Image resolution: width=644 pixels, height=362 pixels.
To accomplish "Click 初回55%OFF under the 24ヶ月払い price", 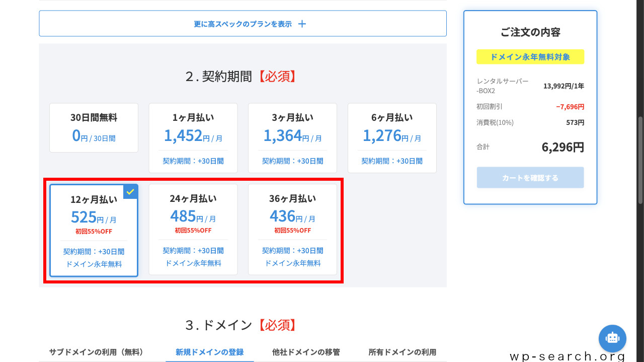I will 193,230.
